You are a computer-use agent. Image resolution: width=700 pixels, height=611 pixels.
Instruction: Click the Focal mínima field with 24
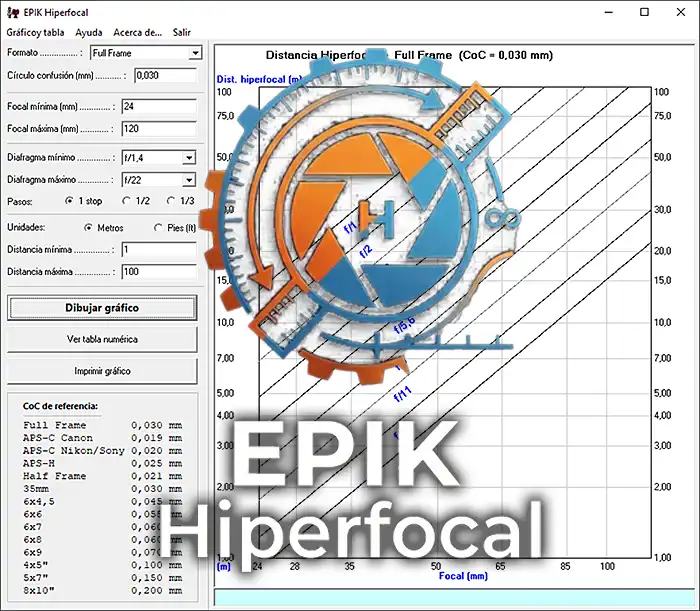coord(159,107)
